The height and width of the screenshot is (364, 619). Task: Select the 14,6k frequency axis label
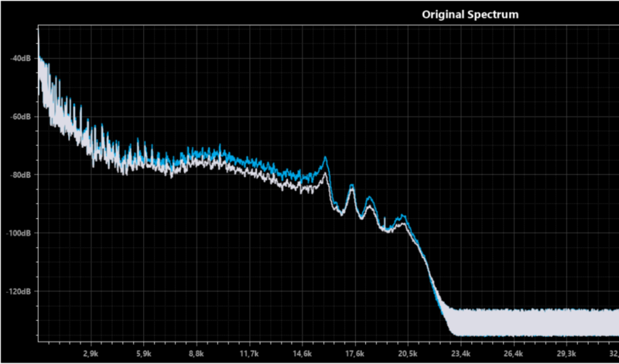click(303, 353)
